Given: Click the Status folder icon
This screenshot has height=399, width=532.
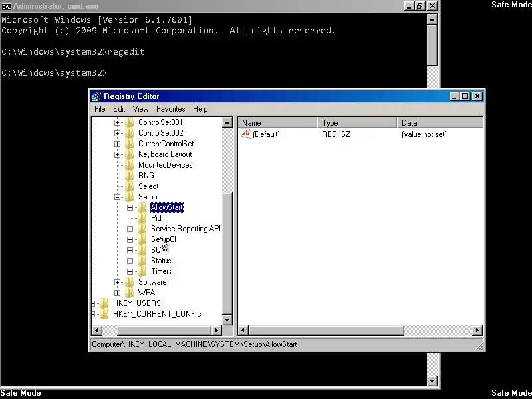Looking at the screenshot, I should 142,261.
